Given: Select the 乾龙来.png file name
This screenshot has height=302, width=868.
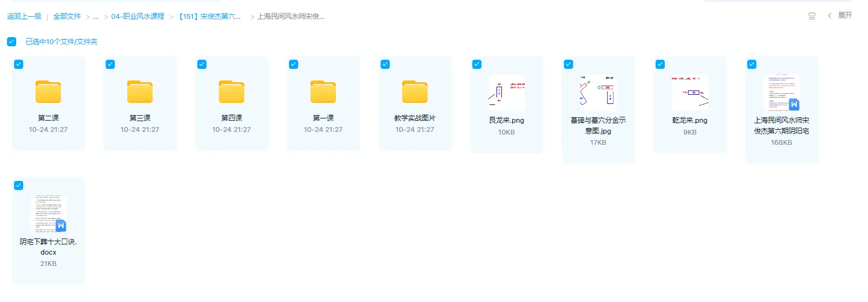Looking at the screenshot, I should pyautogui.click(x=690, y=121).
